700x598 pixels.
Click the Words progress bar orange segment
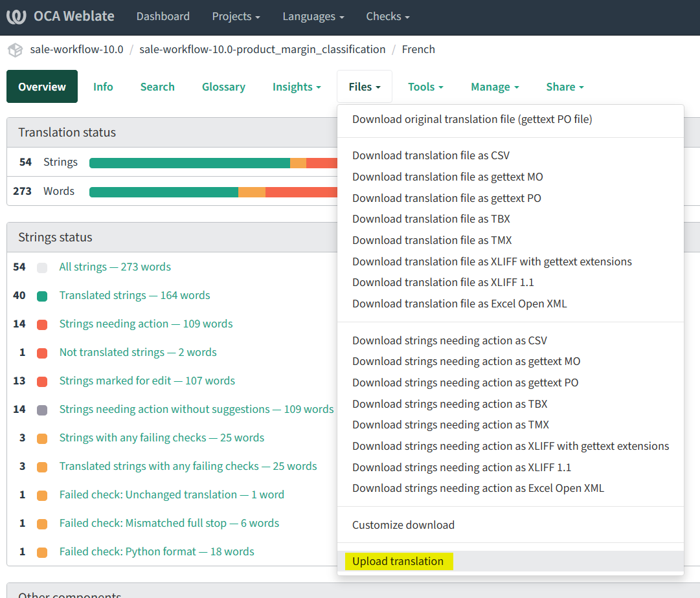tap(252, 192)
